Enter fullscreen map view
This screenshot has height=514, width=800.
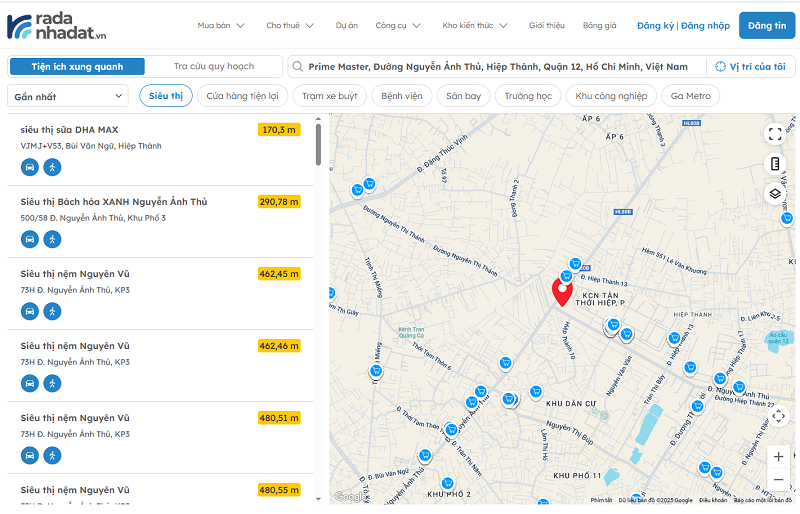(x=776, y=133)
